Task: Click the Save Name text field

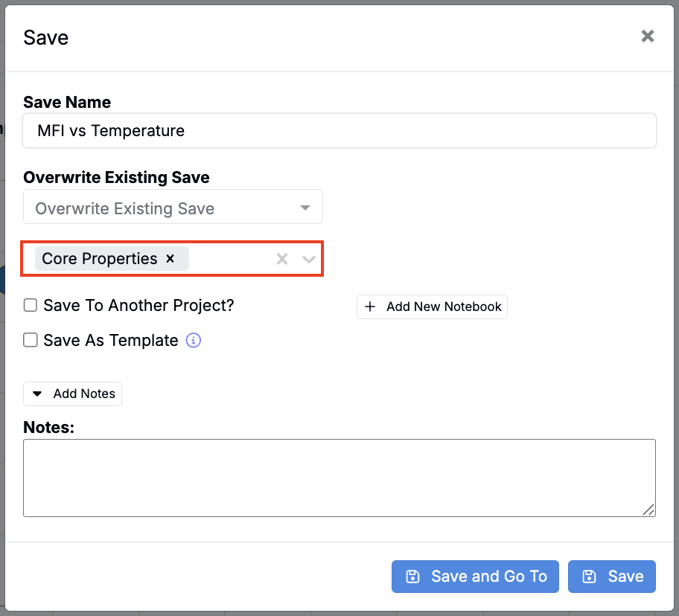Action: pos(339,131)
